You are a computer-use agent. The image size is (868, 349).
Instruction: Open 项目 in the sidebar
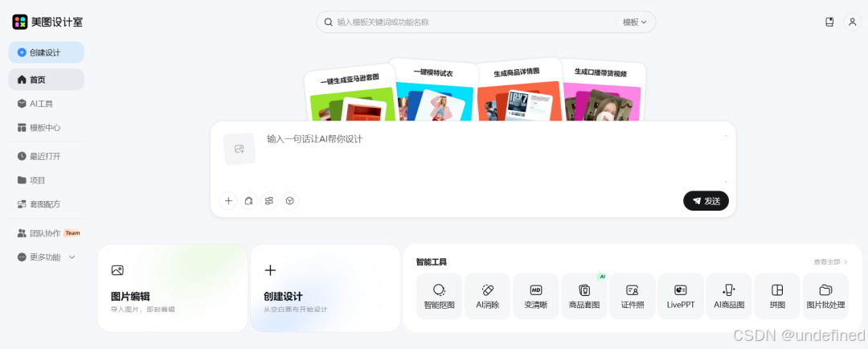pyautogui.click(x=47, y=180)
